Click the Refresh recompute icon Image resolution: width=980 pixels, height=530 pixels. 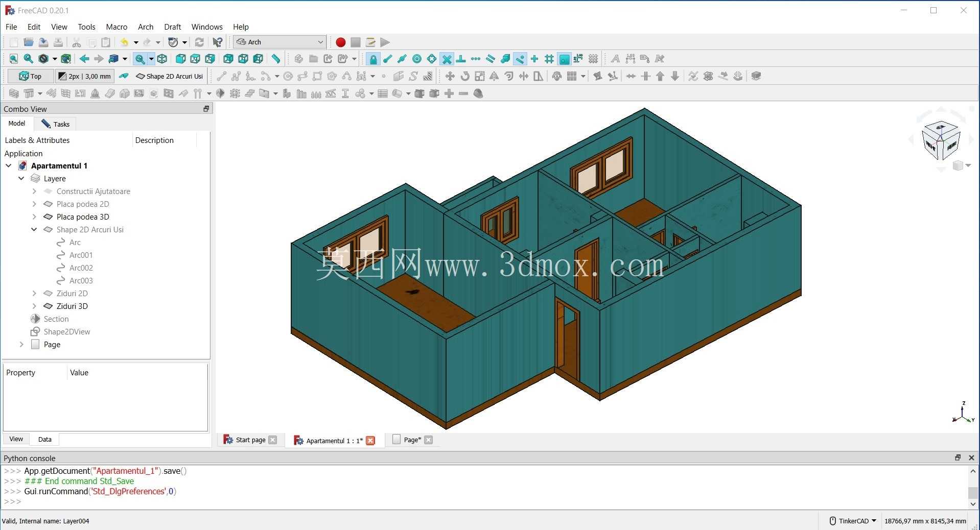(x=199, y=42)
